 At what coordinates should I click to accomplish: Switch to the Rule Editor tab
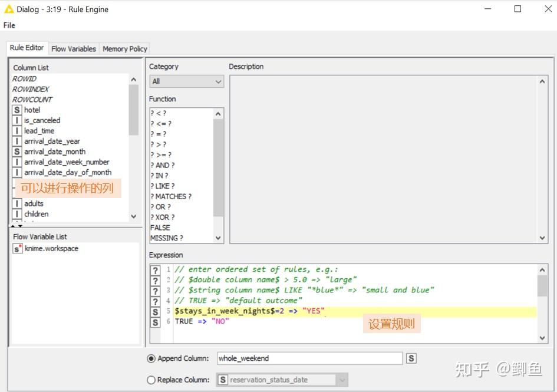click(27, 48)
